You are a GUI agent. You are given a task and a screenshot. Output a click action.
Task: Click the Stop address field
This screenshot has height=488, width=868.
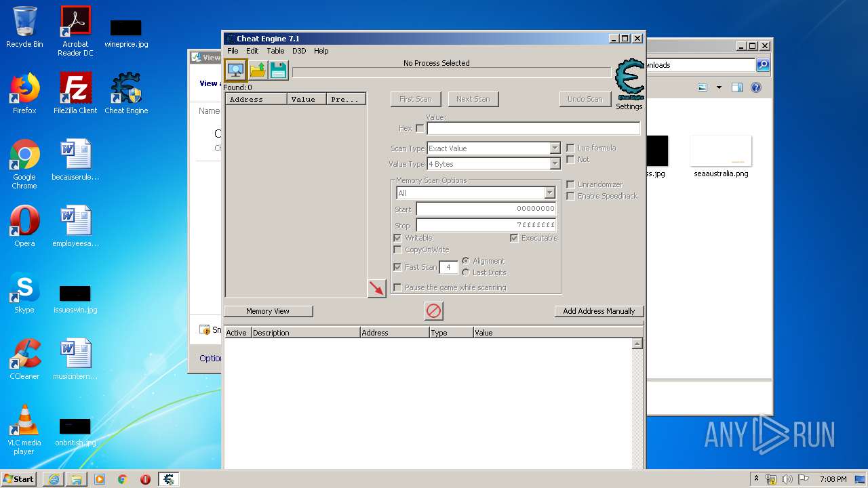pos(486,225)
